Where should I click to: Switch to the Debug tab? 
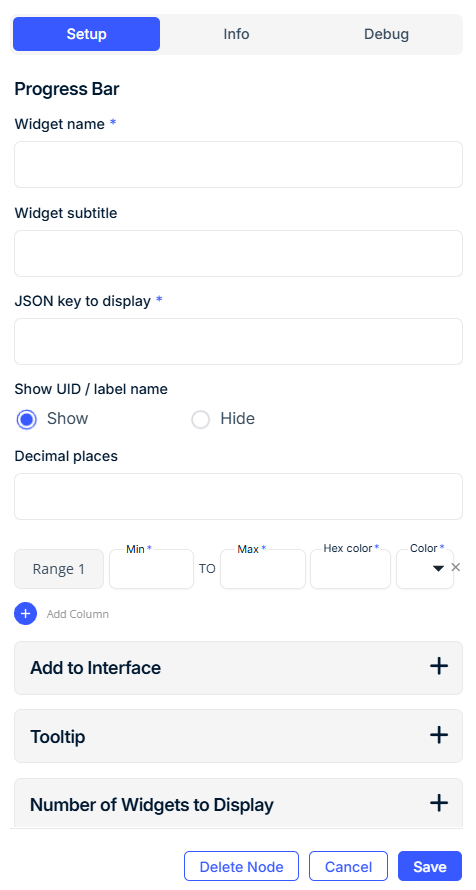(x=386, y=34)
